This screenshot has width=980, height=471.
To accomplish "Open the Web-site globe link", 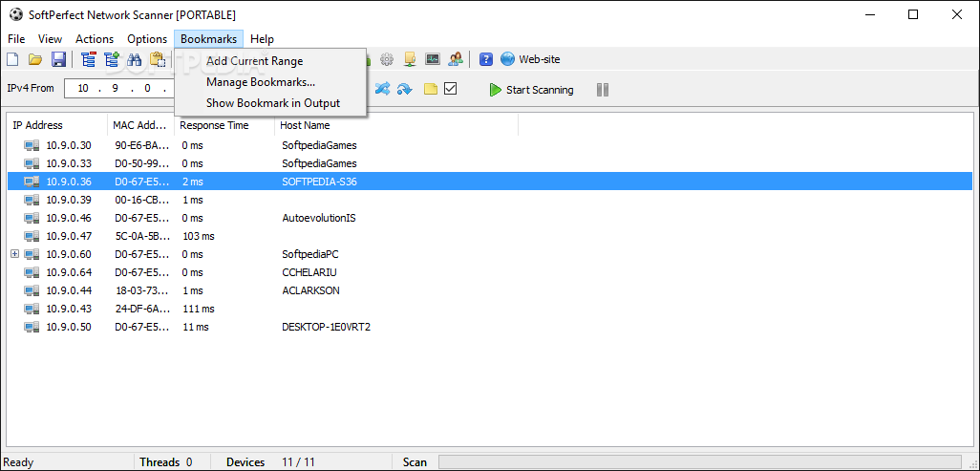I will [x=531, y=59].
